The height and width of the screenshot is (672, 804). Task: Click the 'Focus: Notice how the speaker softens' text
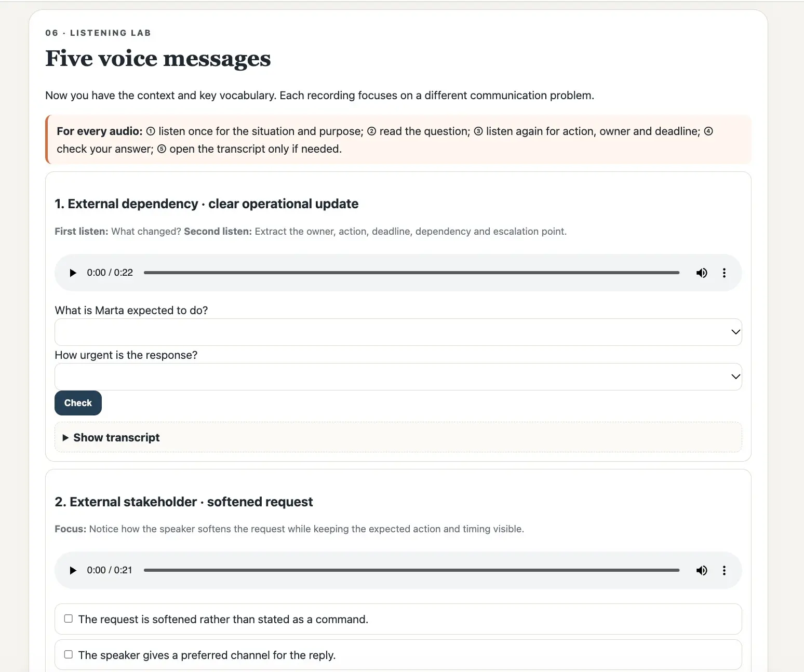click(x=289, y=529)
